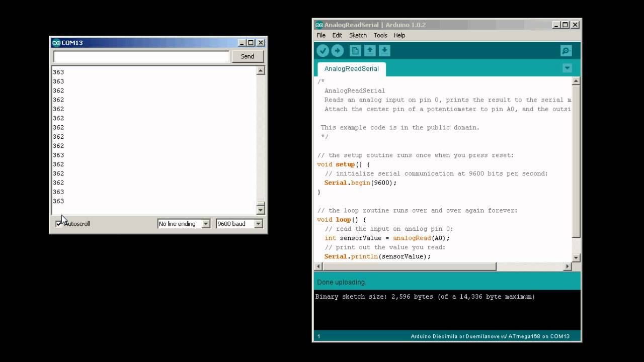Click the serial input text field
Viewport: 644px width, 362px height.
pos(141,56)
